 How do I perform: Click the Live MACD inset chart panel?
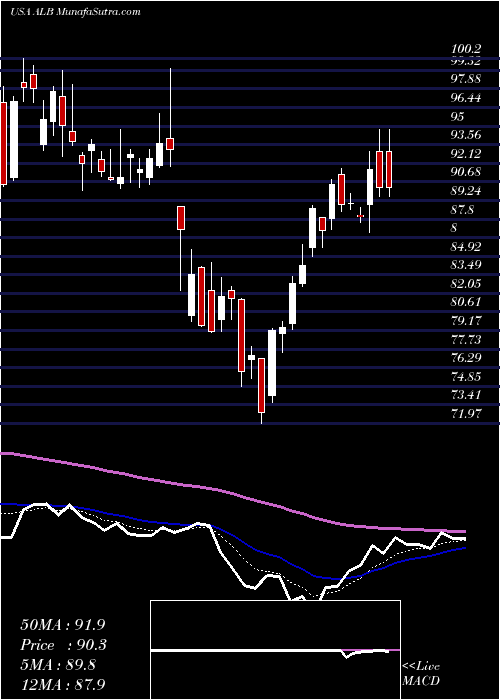click(275, 650)
